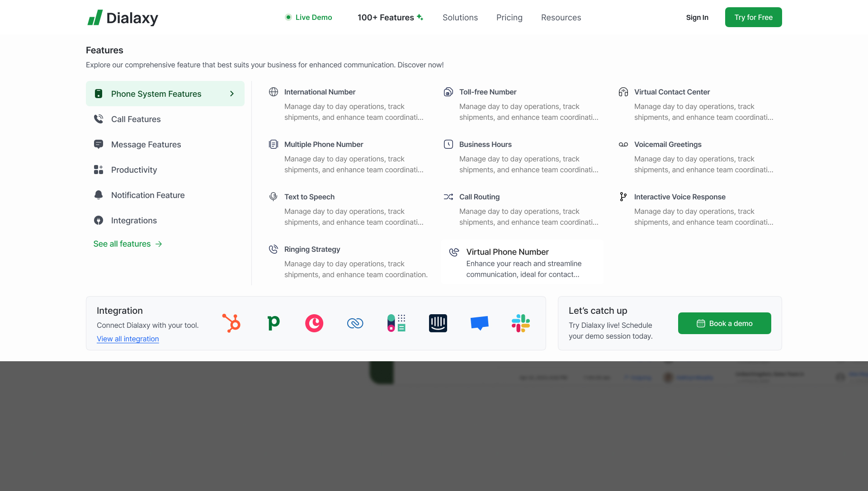Open the Resources menu
Screen dimensions: 868x491
tap(561, 17)
